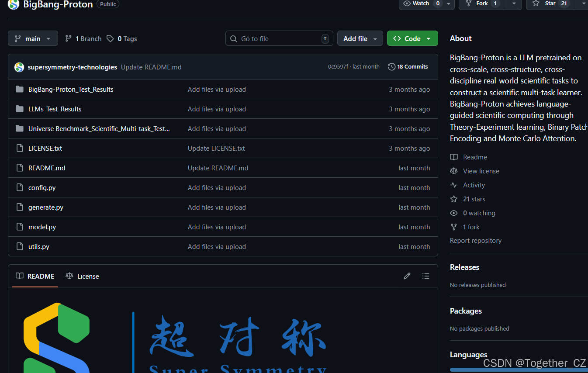Screen dimensions: 588x373
Task: Click the scales icon beside View license
Action: pyautogui.click(x=454, y=171)
